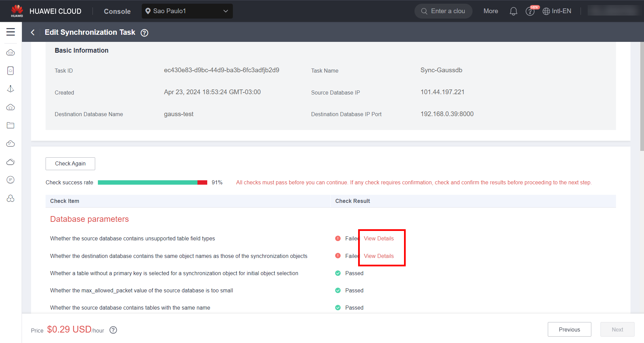Open the More menu in top bar
The image size is (644, 343).
(490, 11)
